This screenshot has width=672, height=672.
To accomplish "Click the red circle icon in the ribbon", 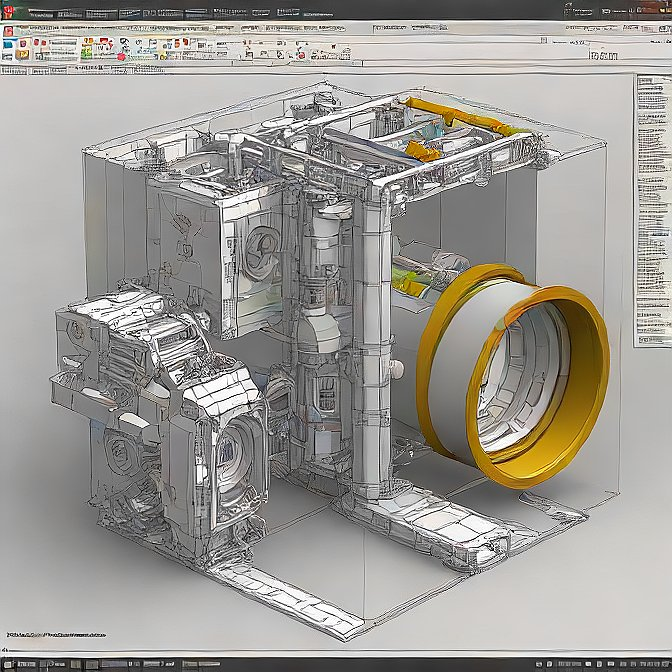I will point(121,57).
